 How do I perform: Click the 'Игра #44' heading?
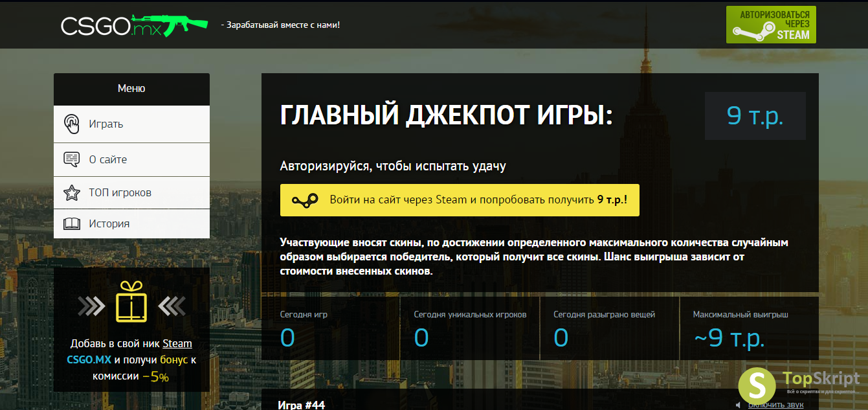(x=301, y=405)
